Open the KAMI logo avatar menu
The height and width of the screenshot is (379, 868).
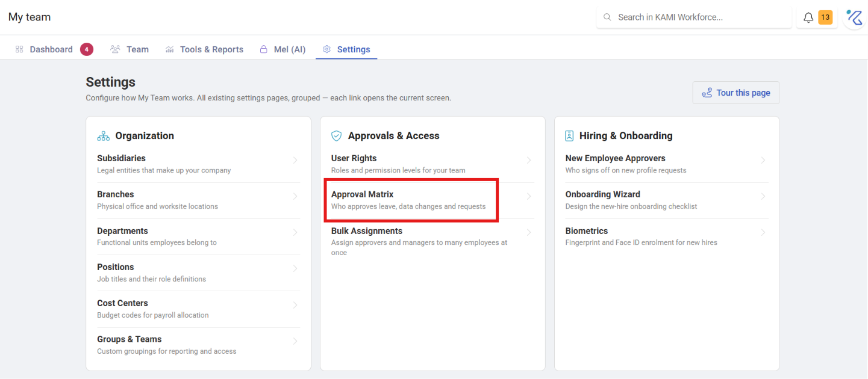(x=855, y=17)
